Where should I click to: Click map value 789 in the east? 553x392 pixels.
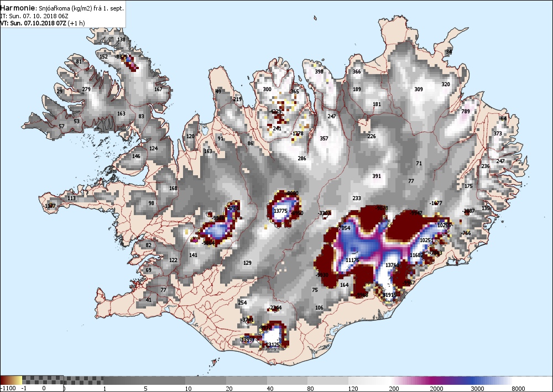466,111
